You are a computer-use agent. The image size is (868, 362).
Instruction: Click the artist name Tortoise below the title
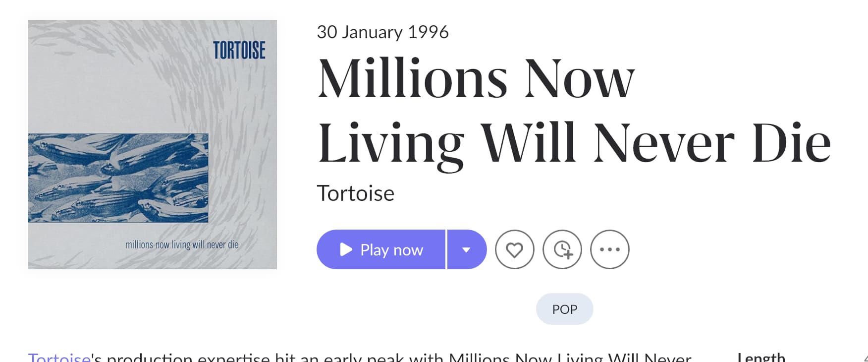tap(355, 193)
